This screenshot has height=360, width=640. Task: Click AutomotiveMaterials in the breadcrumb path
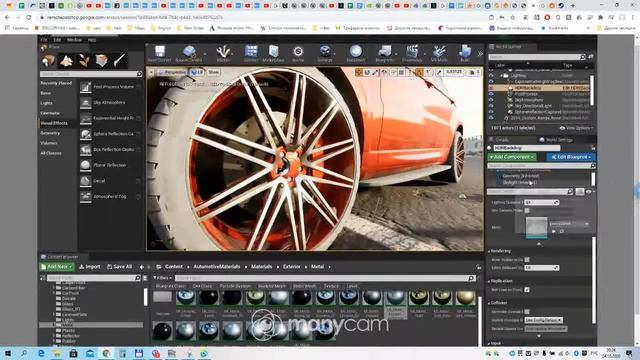(217, 267)
